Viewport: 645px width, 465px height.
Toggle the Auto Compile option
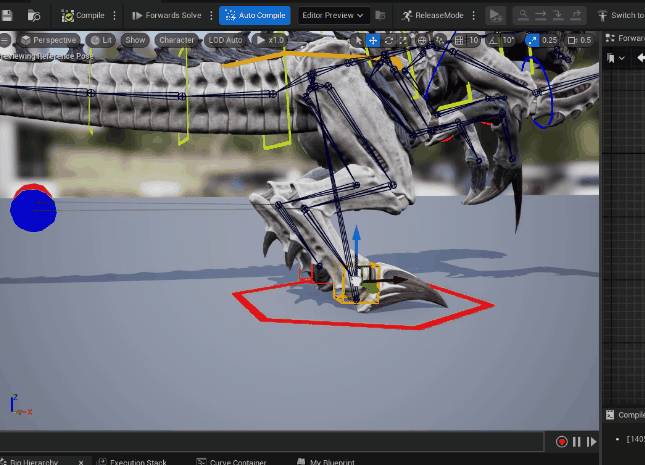click(x=254, y=16)
